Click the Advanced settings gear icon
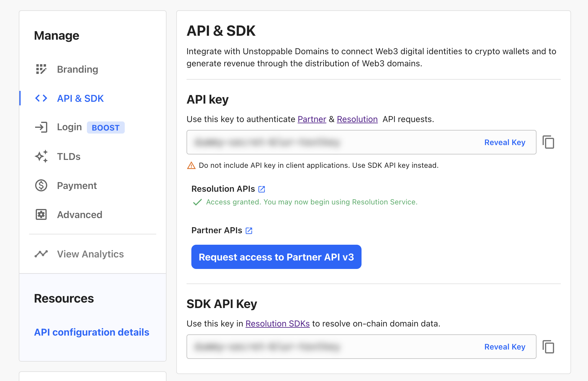The image size is (588, 381). click(x=41, y=215)
